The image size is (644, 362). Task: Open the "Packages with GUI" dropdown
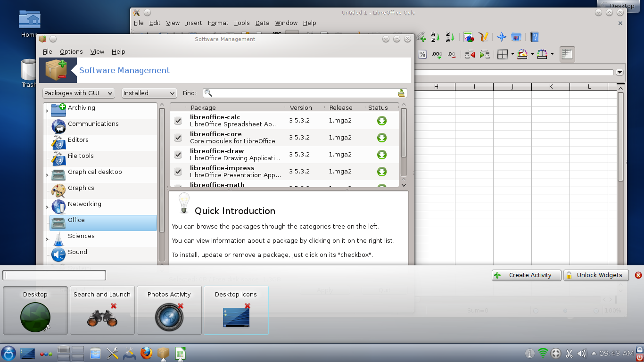(79, 93)
